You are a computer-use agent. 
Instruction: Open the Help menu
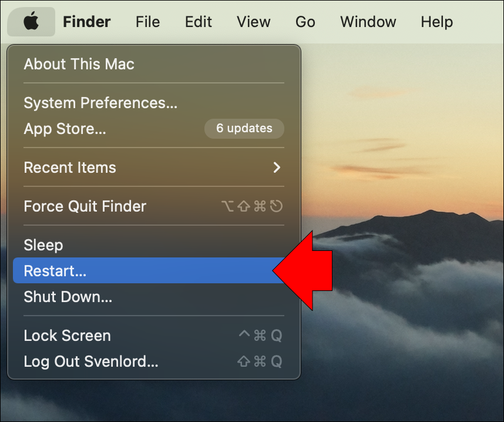437,22
